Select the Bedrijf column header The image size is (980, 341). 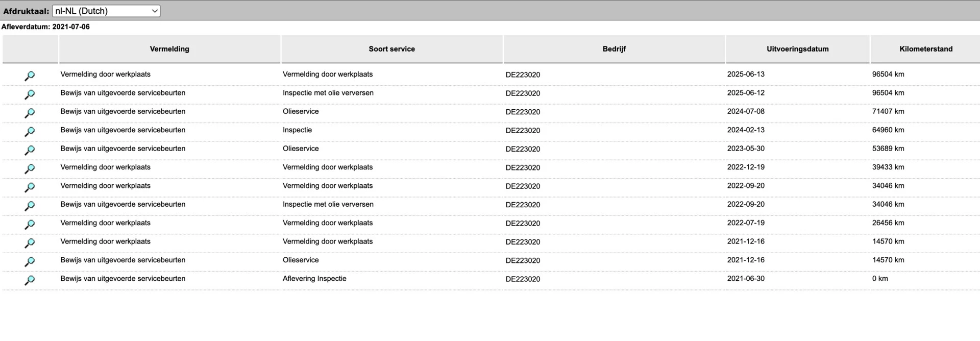click(614, 49)
